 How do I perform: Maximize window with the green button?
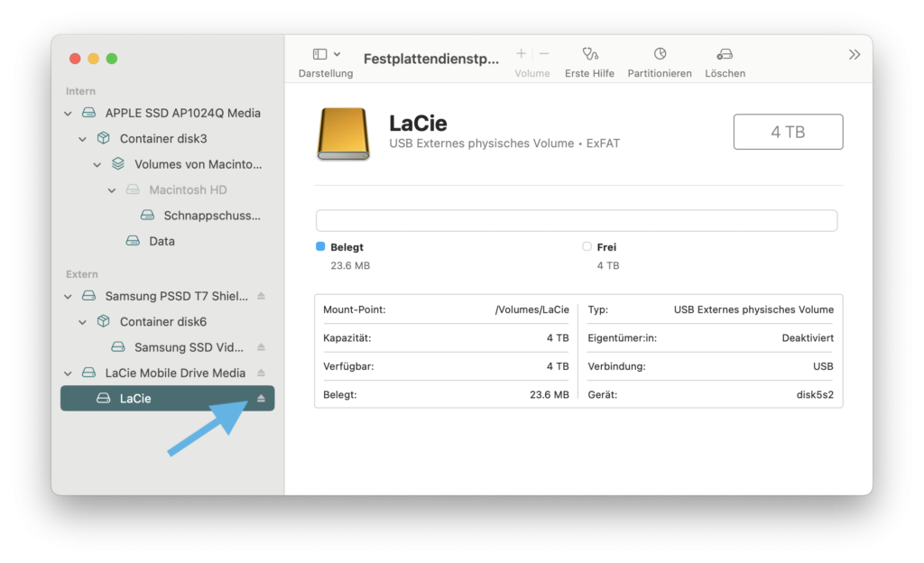[x=112, y=59]
